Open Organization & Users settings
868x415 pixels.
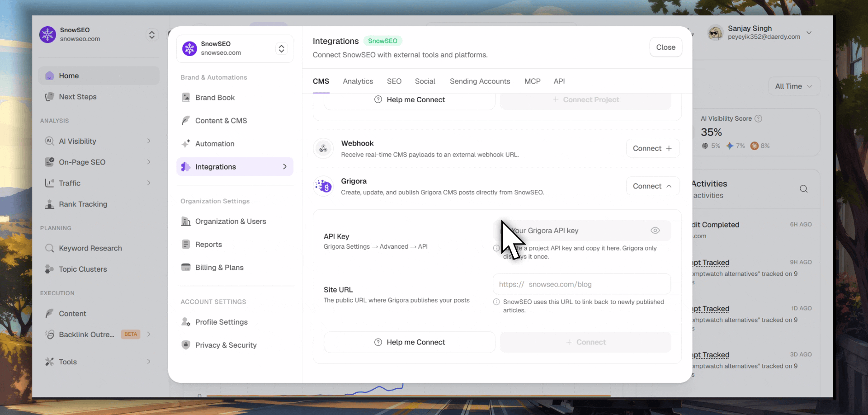(235, 222)
